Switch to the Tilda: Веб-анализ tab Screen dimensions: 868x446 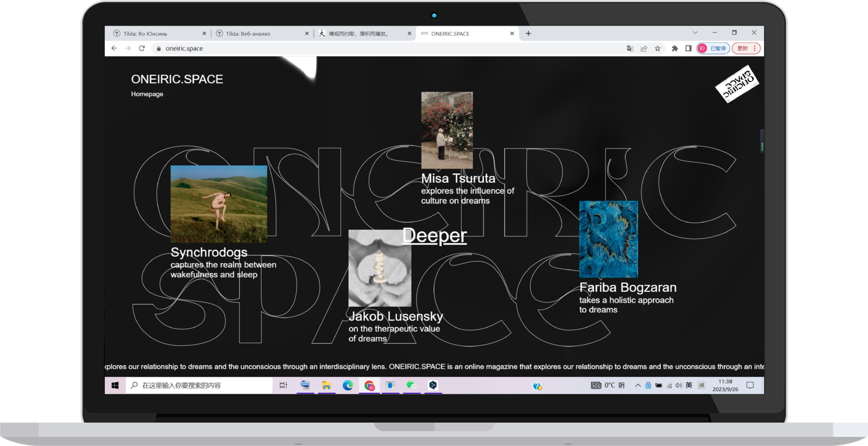click(261, 34)
